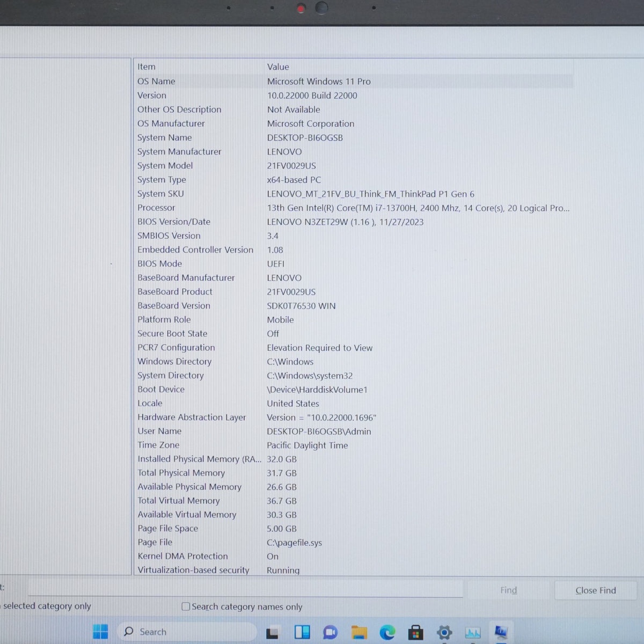Viewport: 644px width, 644px height.
Task: Focus the Find what text field
Action: pyautogui.click(x=245, y=589)
